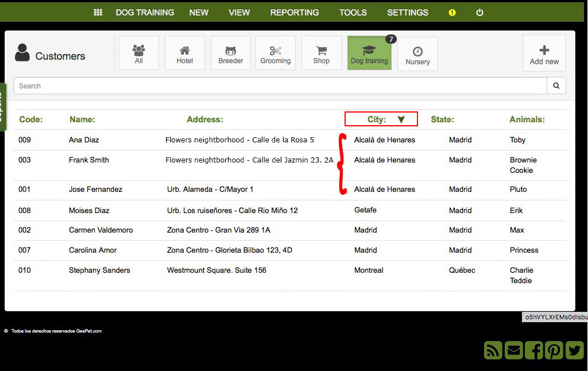Open the Twitter icon in footer

point(574,350)
